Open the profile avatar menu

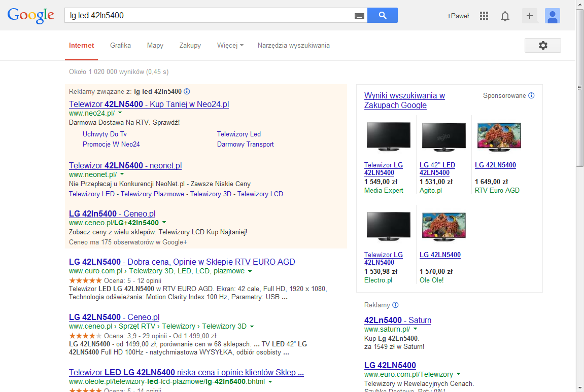click(553, 16)
